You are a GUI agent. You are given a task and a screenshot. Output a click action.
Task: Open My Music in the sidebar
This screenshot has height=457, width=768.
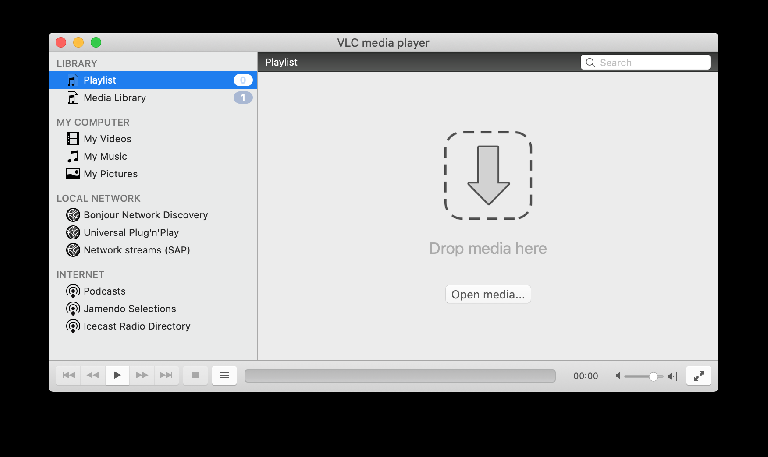(x=153, y=156)
